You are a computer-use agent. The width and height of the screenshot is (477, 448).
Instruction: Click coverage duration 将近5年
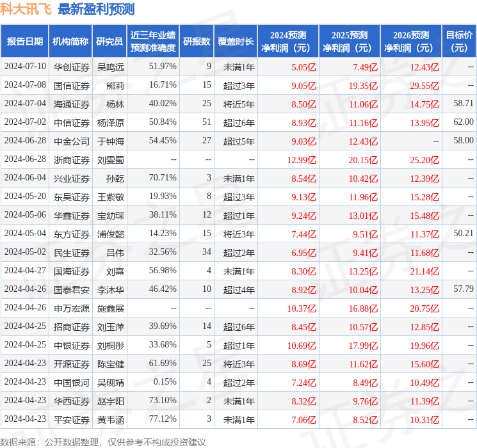click(x=239, y=104)
